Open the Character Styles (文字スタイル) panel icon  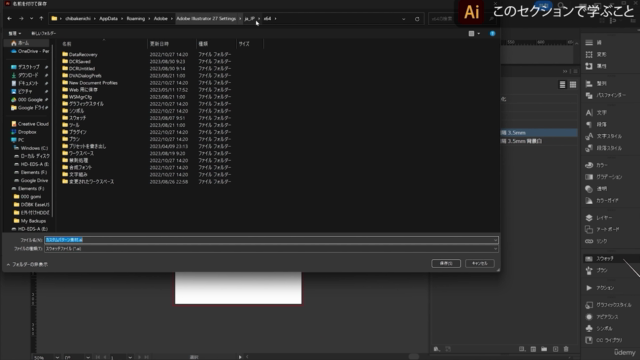(589, 136)
